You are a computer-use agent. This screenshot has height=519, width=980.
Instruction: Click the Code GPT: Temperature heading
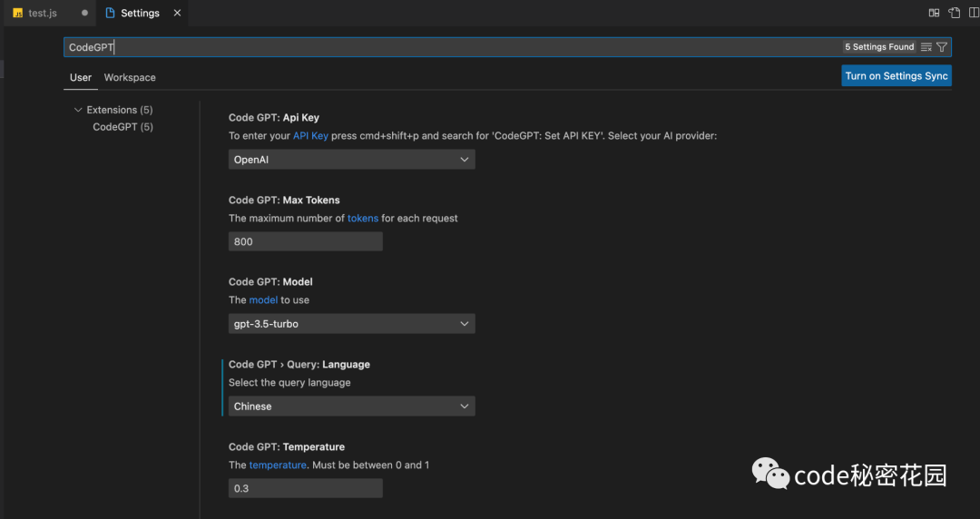pyautogui.click(x=287, y=447)
